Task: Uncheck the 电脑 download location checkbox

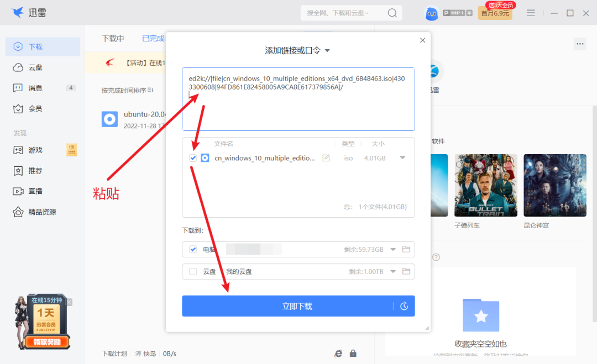Action: click(x=193, y=250)
